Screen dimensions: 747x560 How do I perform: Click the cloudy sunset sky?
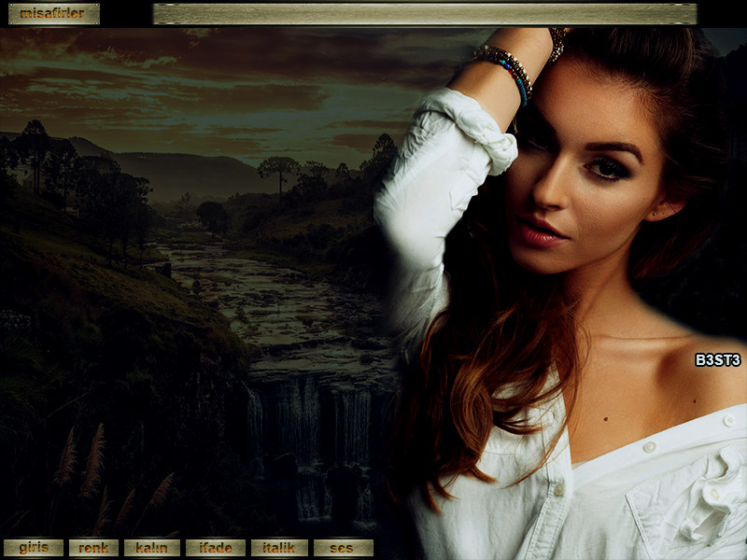(x=233, y=84)
